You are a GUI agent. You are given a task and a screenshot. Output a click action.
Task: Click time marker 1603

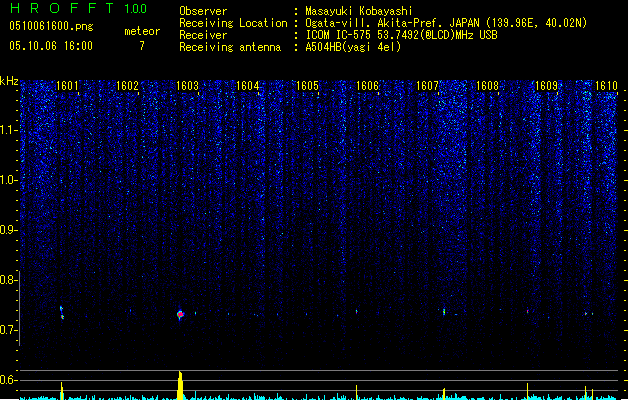tap(187, 86)
